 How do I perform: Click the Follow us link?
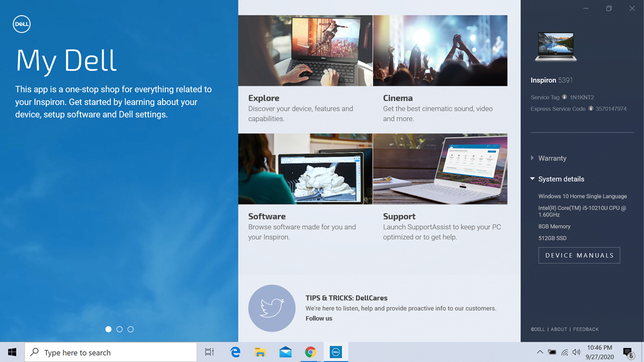[319, 319]
